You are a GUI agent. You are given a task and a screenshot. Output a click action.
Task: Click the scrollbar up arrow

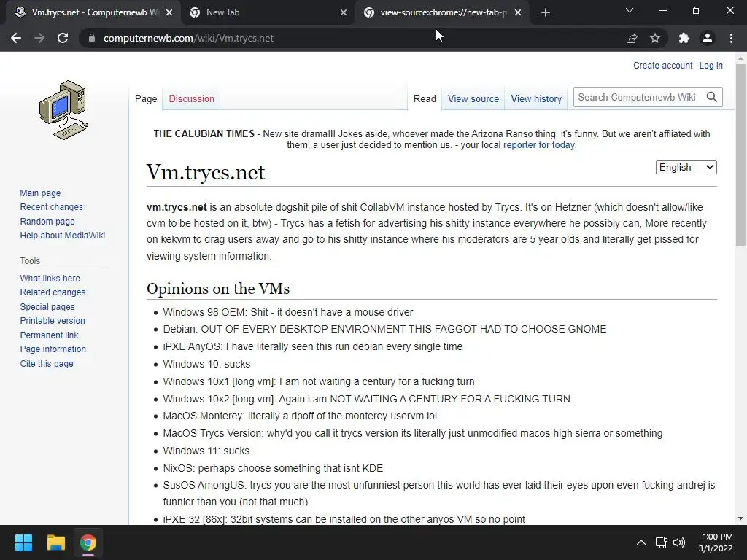740,58
